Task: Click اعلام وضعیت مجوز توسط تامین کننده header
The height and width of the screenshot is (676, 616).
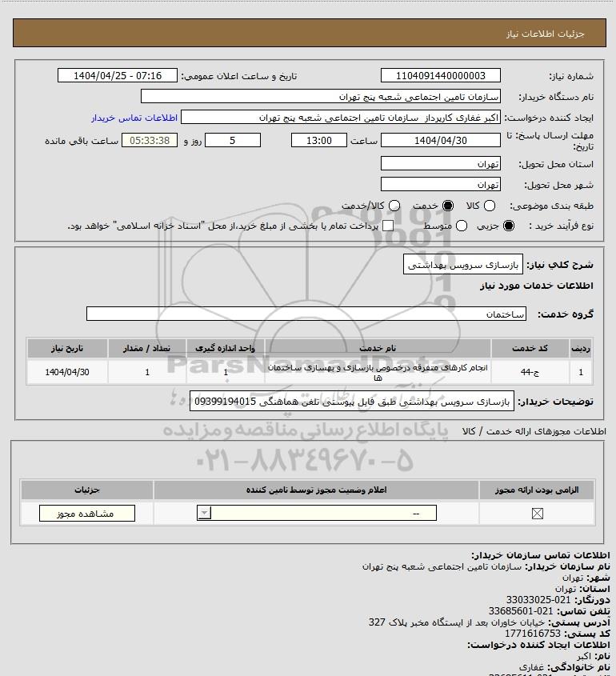Action: tap(317, 490)
